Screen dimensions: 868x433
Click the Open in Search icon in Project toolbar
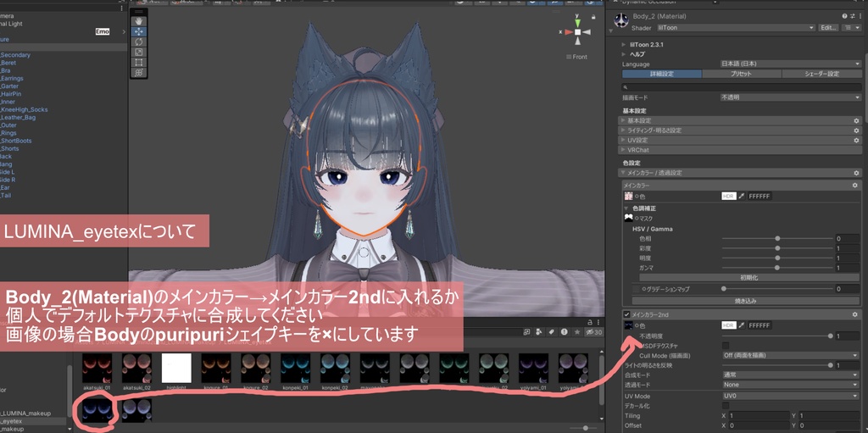coord(528,331)
